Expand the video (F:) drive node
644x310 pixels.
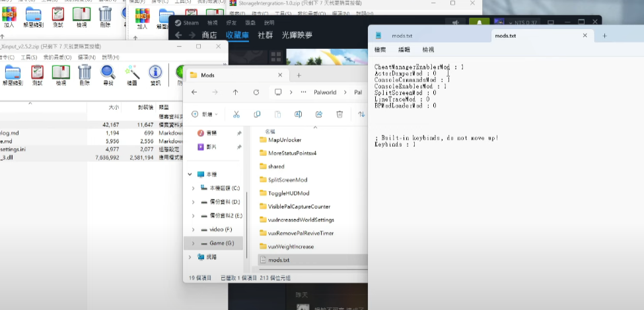pyautogui.click(x=194, y=229)
